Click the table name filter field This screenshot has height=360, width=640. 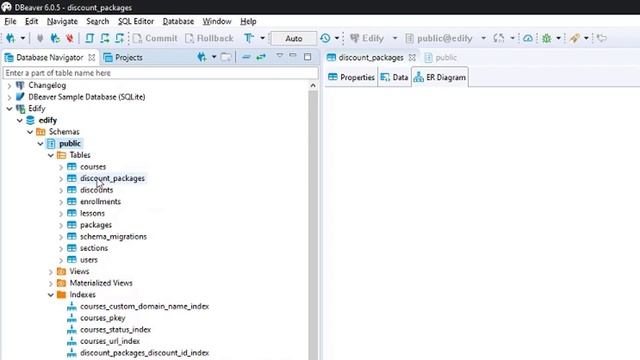point(160,73)
